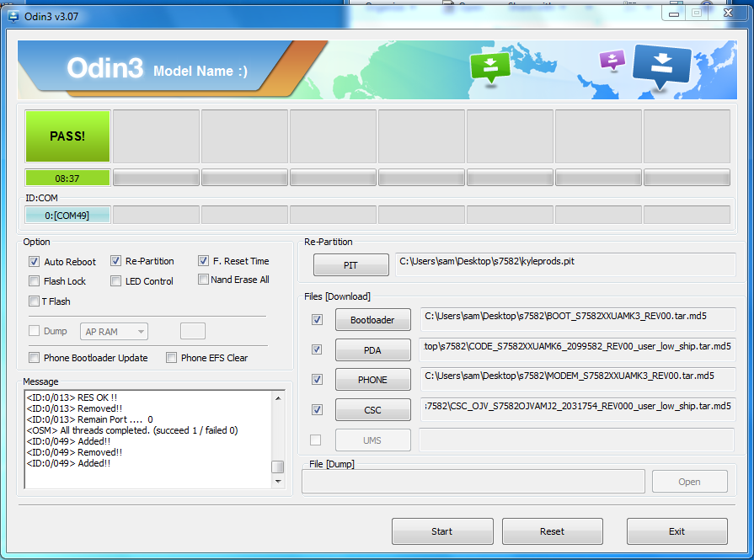Enable Phone EFS Clear checkbox
The height and width of the screenshot is (560, 754).
[171, 357]
